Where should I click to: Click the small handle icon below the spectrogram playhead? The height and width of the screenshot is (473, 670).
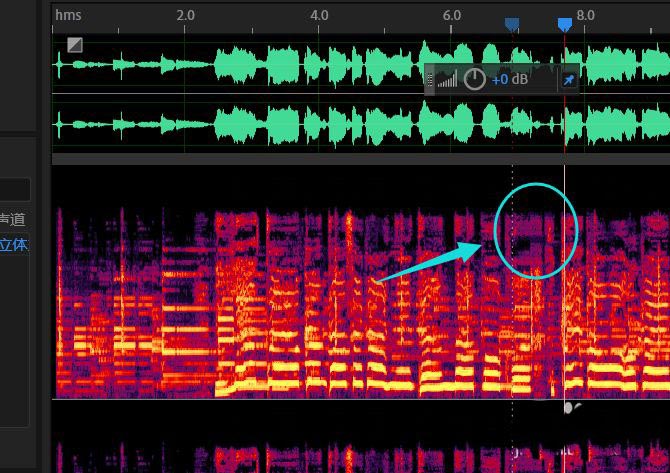click(x=570, y=408)
